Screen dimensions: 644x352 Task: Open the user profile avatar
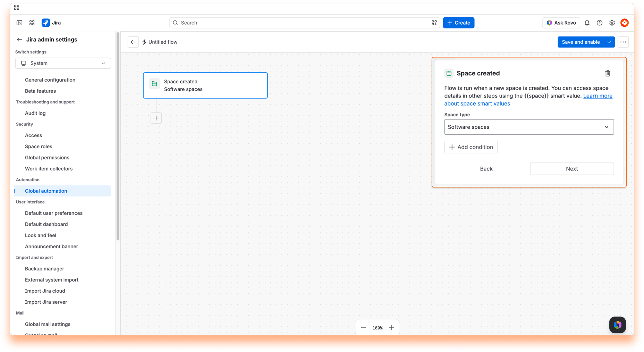click(625, 23)
